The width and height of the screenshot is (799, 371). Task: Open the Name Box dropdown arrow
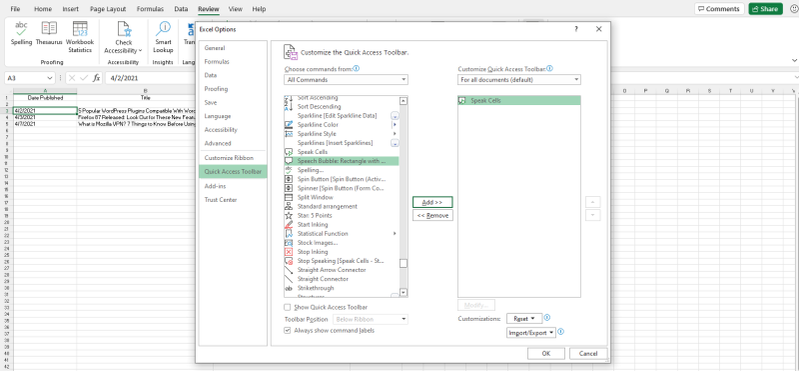(x=50, y=78)
